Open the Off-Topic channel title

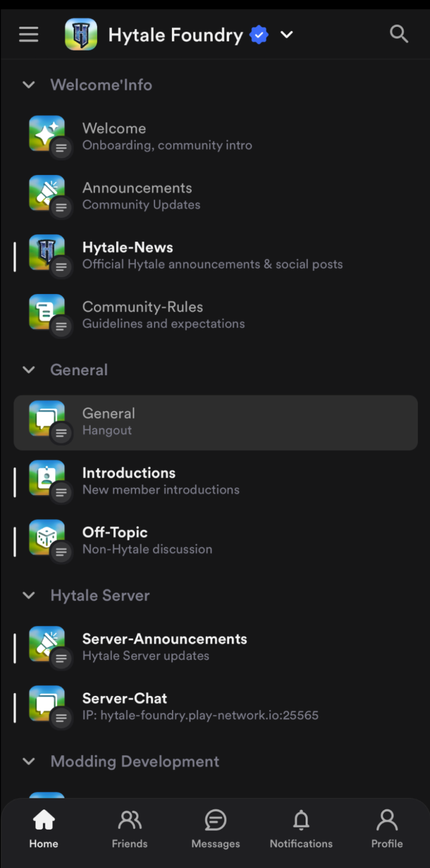click(115, 532)
